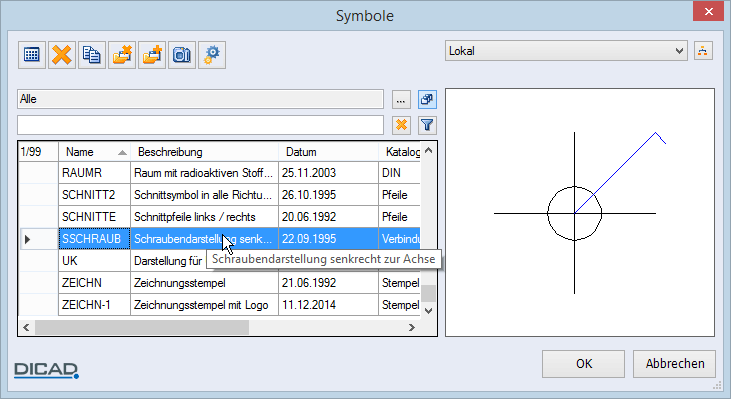
Task: Click the date 22.09.1995 cell
Action: pyautogui.click(x=329, y=239)
